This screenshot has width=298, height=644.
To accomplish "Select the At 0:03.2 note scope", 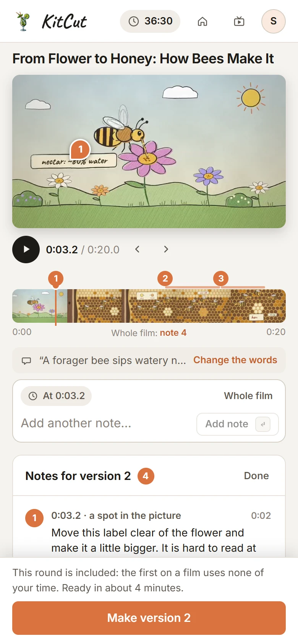I will tap(56, 396).
